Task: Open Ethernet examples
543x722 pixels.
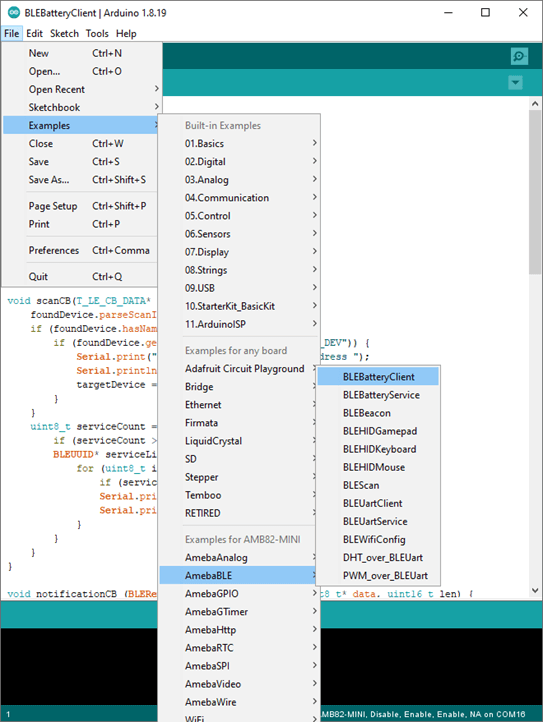Action: [x=238, y=405]
